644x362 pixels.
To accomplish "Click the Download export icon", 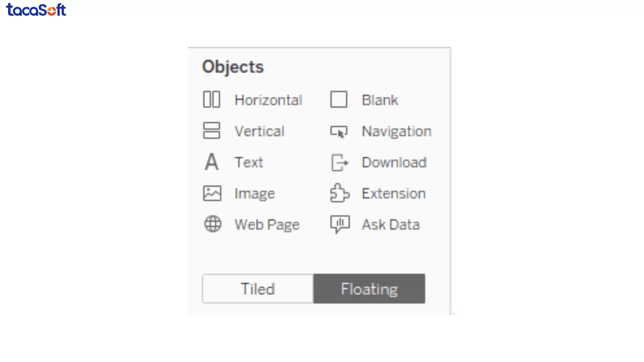I will (339, 163).
